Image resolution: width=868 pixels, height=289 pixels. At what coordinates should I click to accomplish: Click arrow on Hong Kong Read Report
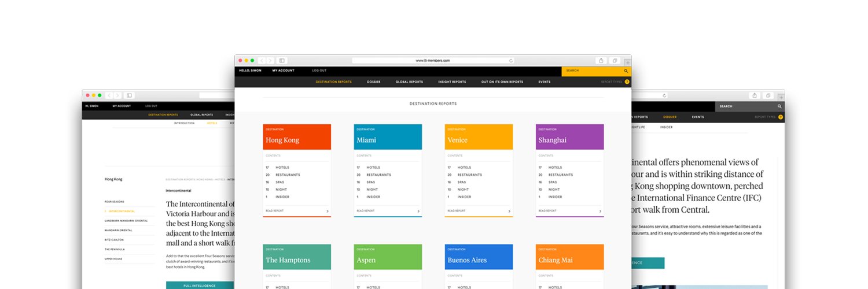(x=328, y=211)
